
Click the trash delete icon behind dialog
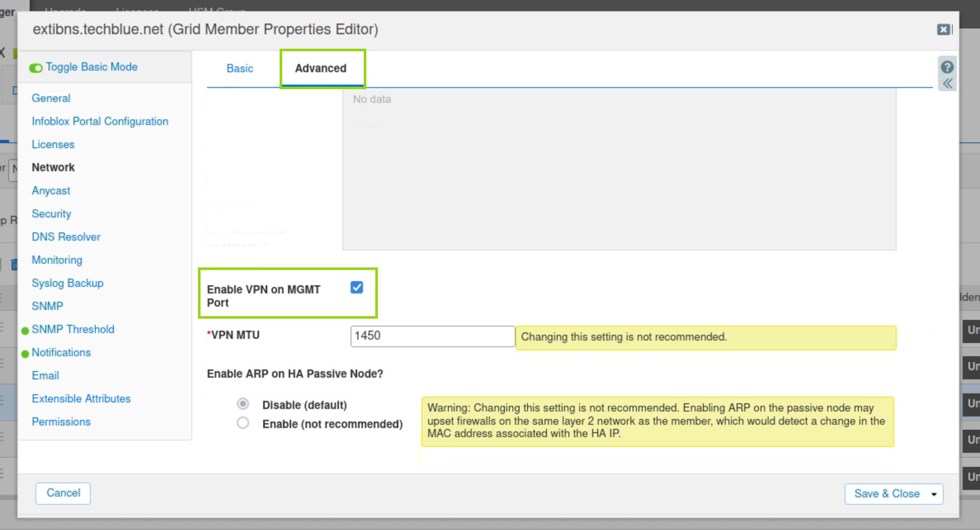[x=14, y=264]
